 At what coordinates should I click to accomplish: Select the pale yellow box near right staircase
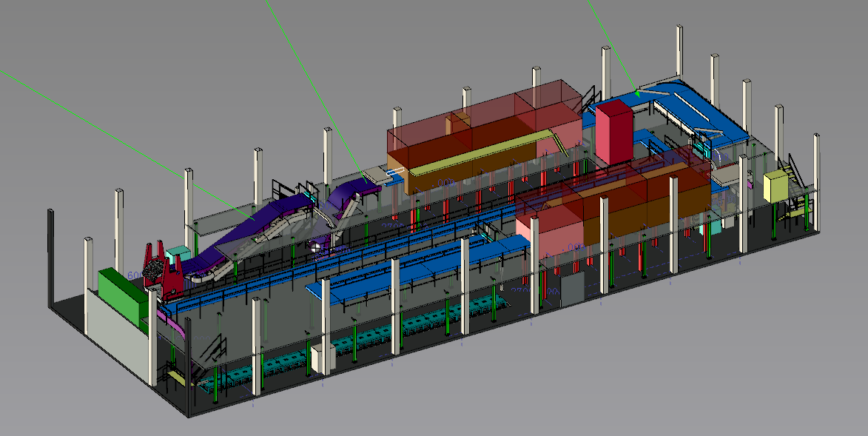coord(776,186)
